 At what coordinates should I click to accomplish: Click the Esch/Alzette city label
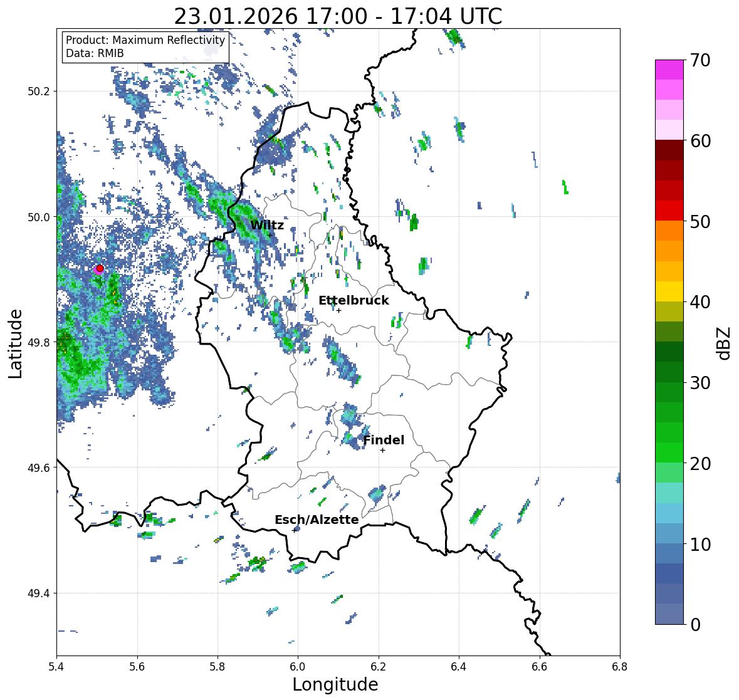pyautogui.click(x=317, y=520)
